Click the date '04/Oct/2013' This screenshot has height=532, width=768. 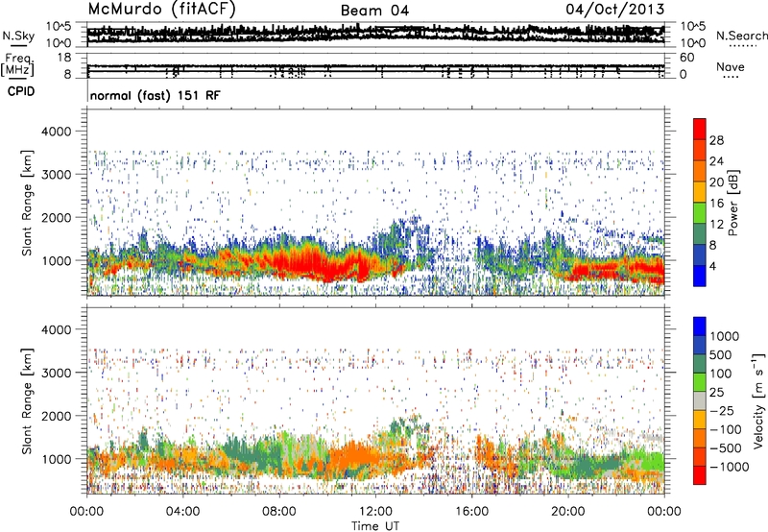coord(615,10)
